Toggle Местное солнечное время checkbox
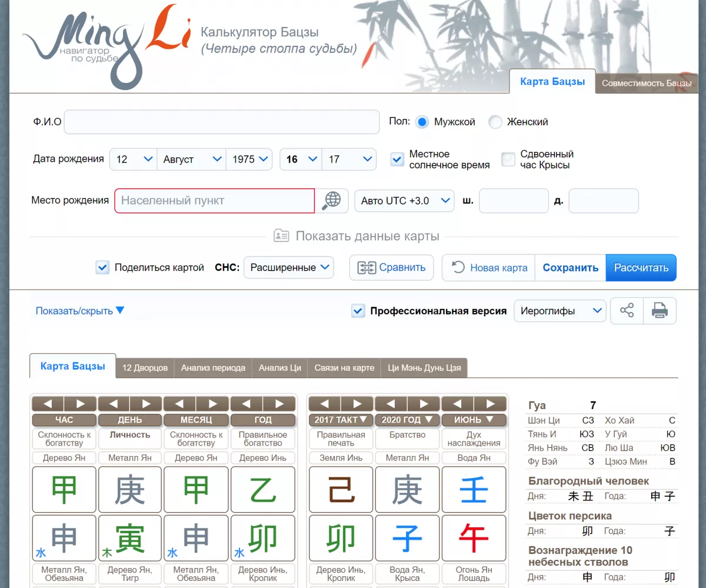Image resolution: width=706 pixels, height=588 pixels. click(398, 159)
